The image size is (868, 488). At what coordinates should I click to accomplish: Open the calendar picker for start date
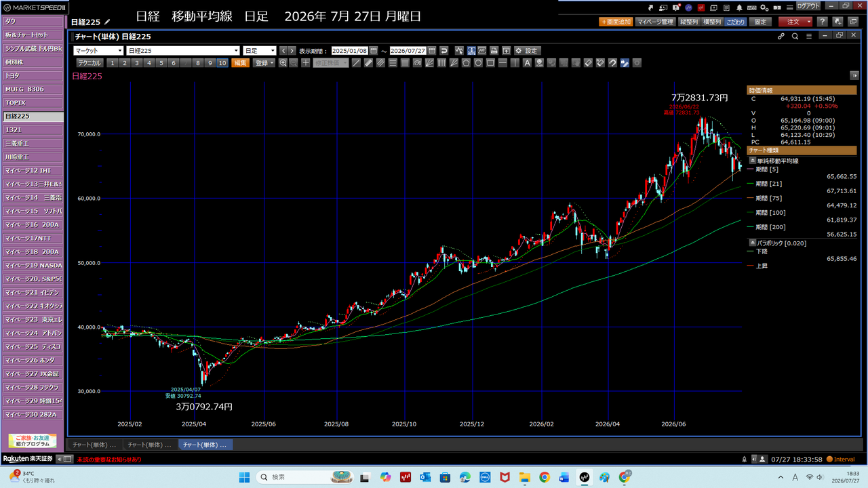click(x=374, y=51)
